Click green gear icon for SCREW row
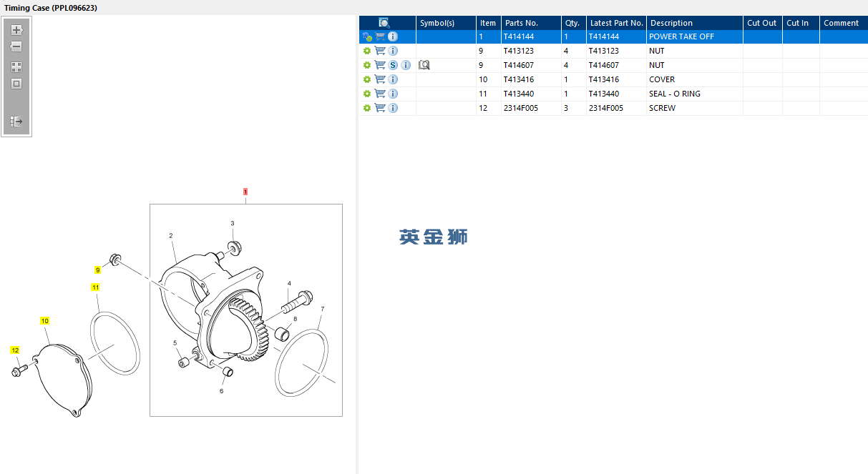868x474 pixels. [367, 108]
